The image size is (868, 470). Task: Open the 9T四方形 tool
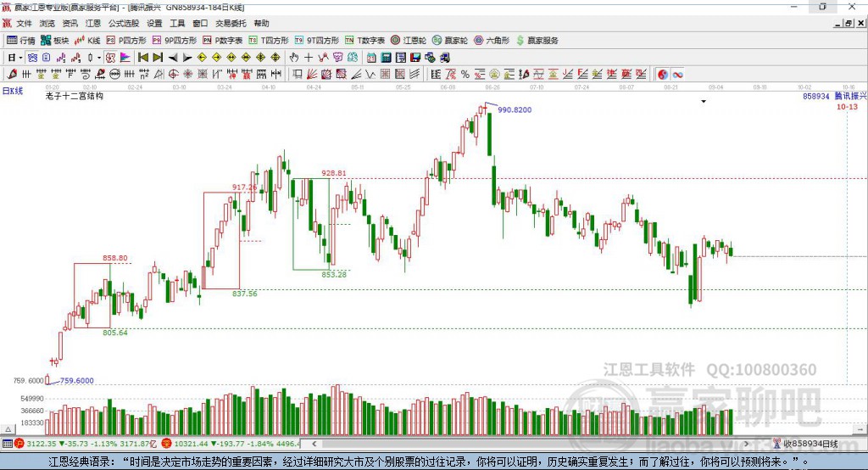[317, 41]
